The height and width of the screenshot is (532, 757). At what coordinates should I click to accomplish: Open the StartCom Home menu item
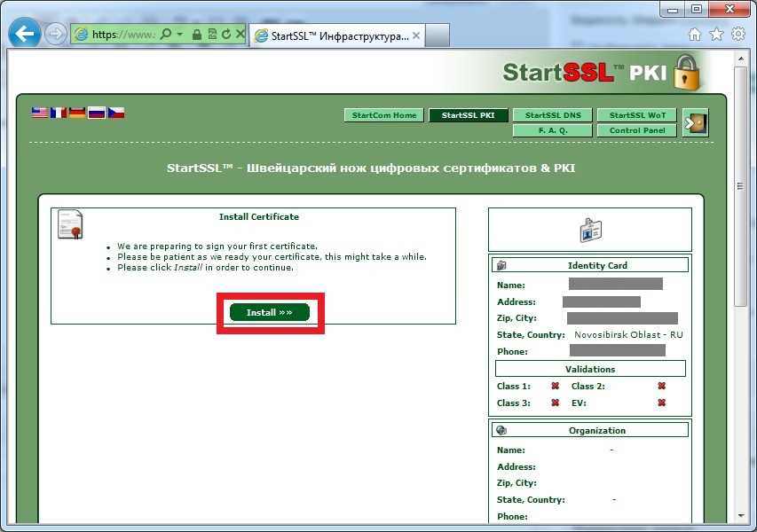click(383, 115)
